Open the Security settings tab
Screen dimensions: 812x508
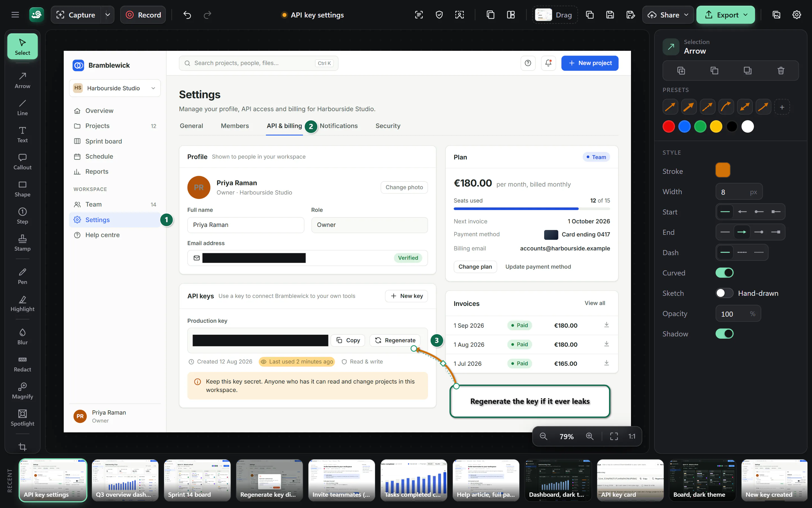point(388,126)
